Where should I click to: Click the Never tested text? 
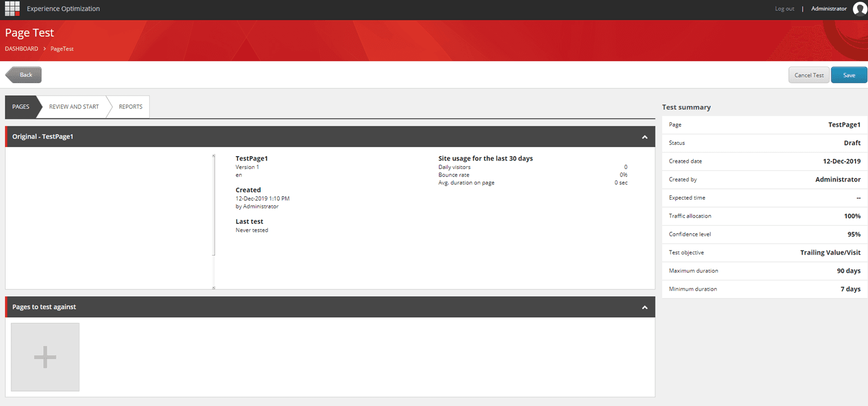(x=252, y=230)
